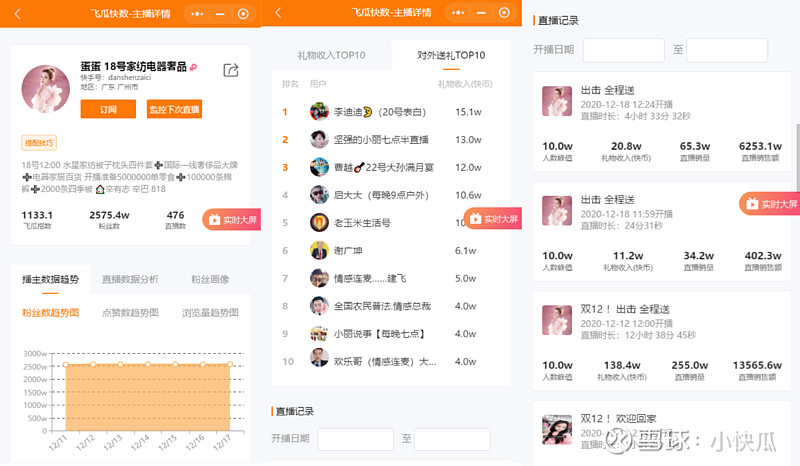Click the 138.4w 礼物收入 value
The image size is (800, 466).
pyautogui.click(x=622, y=365)
